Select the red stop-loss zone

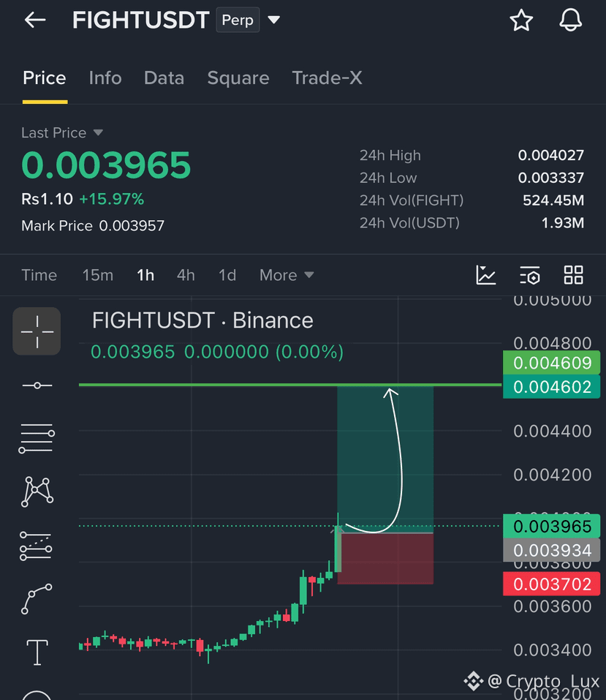pos(385,559)
